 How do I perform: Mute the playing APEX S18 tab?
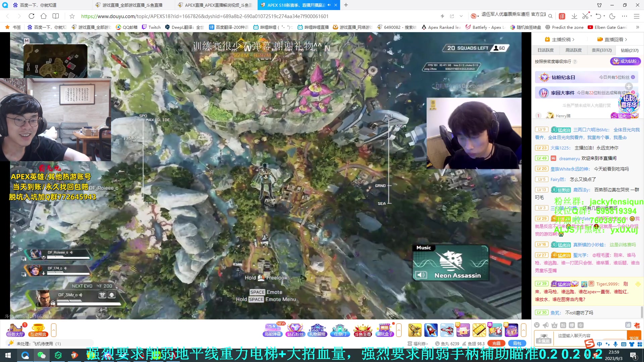pyautogui.click(x=329, y=5)
